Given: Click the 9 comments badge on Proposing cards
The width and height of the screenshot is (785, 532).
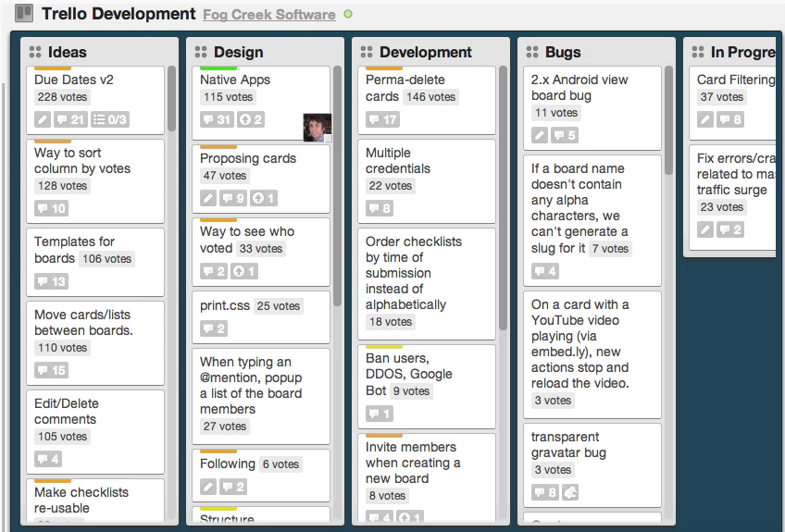Looking at the screenshot, I should pyautogui.click(x=232, y=198).
